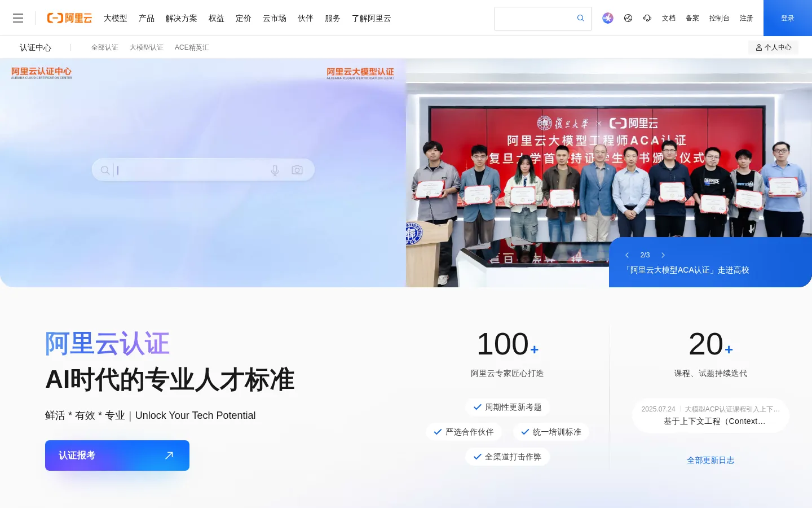Open 全部更新日志 link
Screen dimensions: 812x508
(x=710, y=461)
